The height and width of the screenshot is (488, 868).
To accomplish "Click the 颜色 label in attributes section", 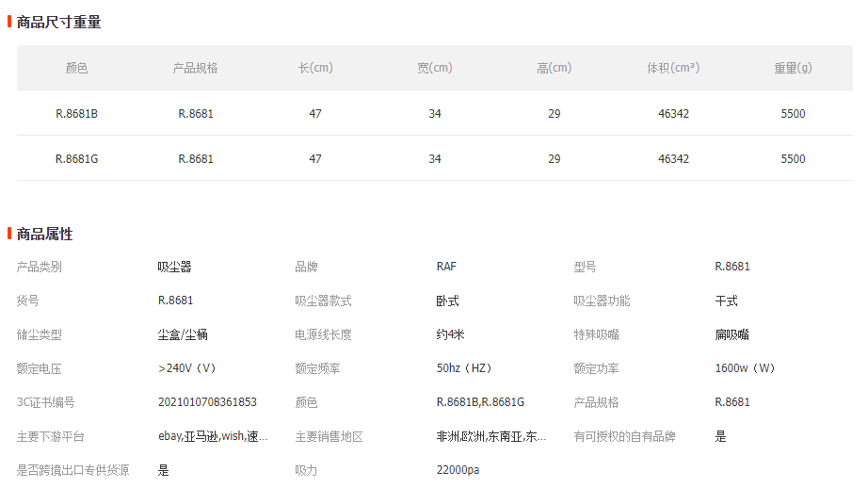I will tap(306, 402).
